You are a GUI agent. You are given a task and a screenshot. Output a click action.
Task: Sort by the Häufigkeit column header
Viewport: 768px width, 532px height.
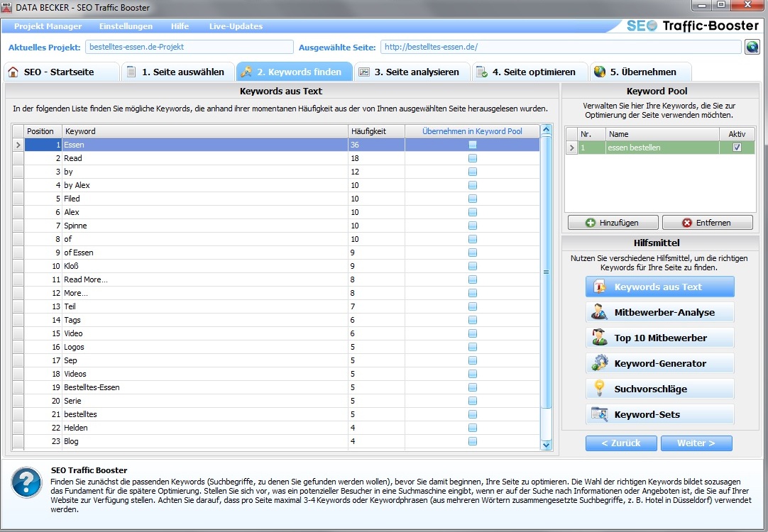coord(376,131)
